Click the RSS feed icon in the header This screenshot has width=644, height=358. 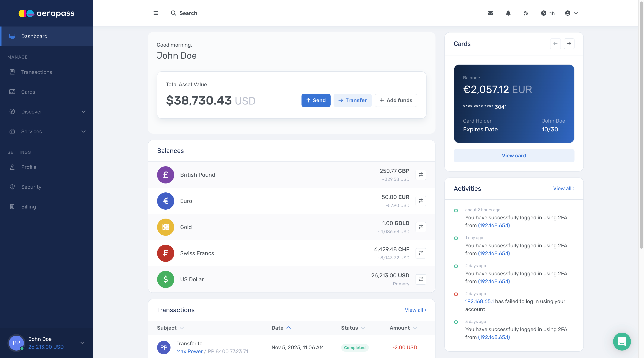[526, 13]
